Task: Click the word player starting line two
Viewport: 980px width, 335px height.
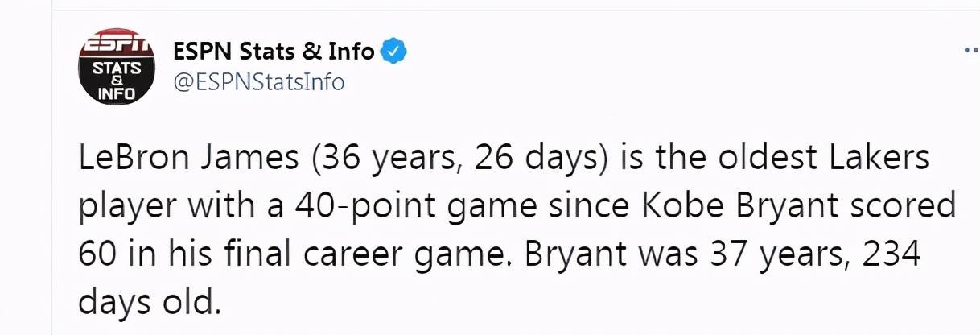Action: pos(126,208)
